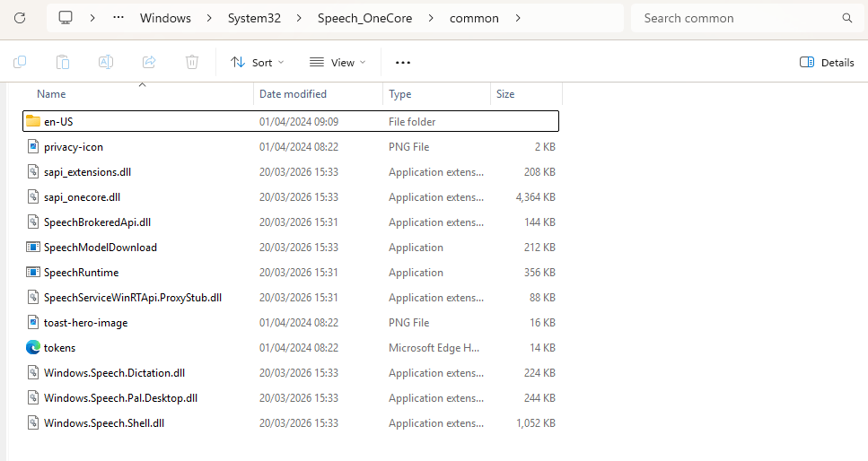Screen dimensions: 868x461
Task: Open the Sort dropdown menu
Action: coord(257,62)
